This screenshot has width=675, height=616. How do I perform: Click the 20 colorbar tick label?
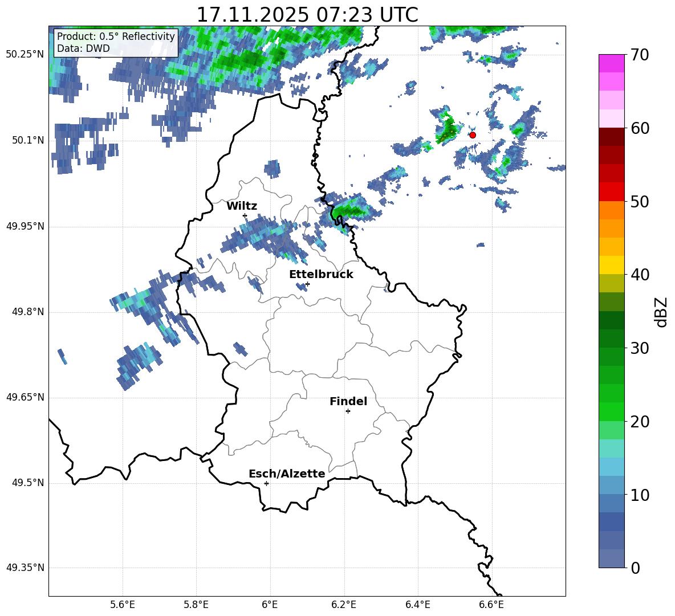pyautogui.click(x=640, y=421)
